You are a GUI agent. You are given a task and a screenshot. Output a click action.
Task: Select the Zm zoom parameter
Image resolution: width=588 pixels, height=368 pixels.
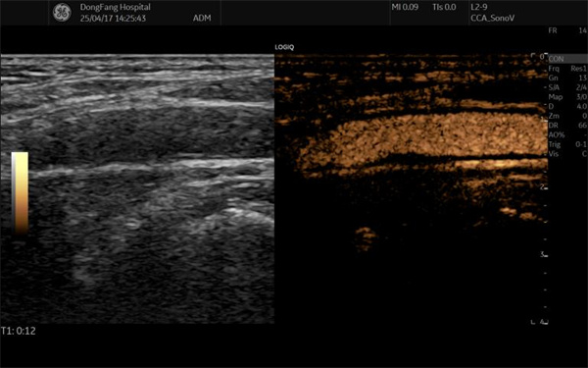(x=567, y=116)
